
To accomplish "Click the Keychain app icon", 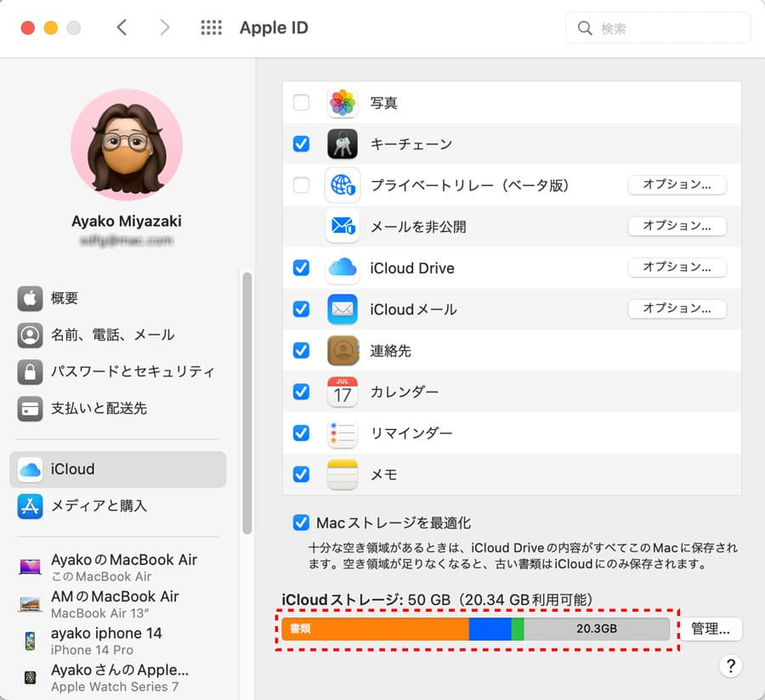I will tap(343, 144).
